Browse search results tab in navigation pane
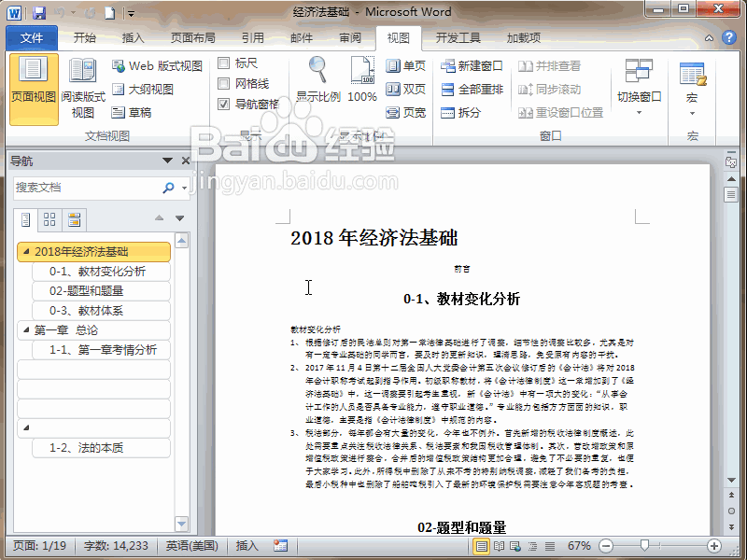Screen dimensions: 747x560 74,219
